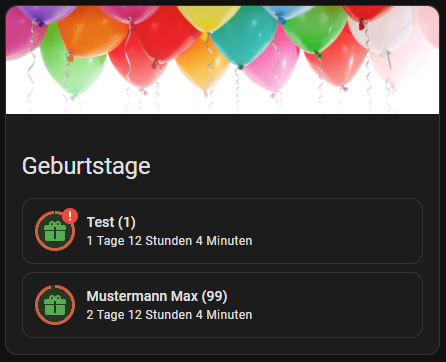Click the orange balloon near top left
446x362 pixels.
(90, 32)
